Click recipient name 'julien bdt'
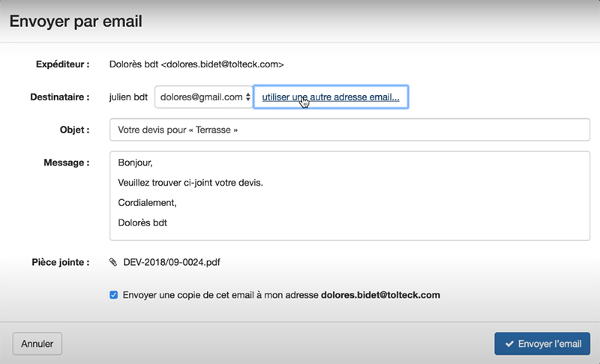The height and width of the screenshot is (364, 600). tap(128, 97)
